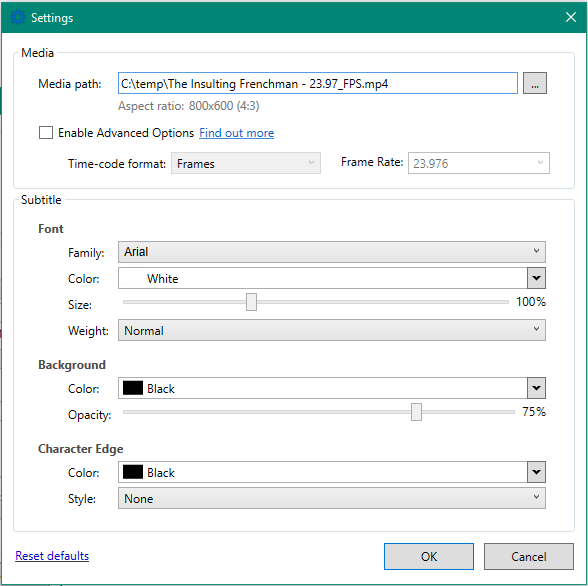Open the Frame Rate dropdown
588x586 pixels.
point(479,163)
